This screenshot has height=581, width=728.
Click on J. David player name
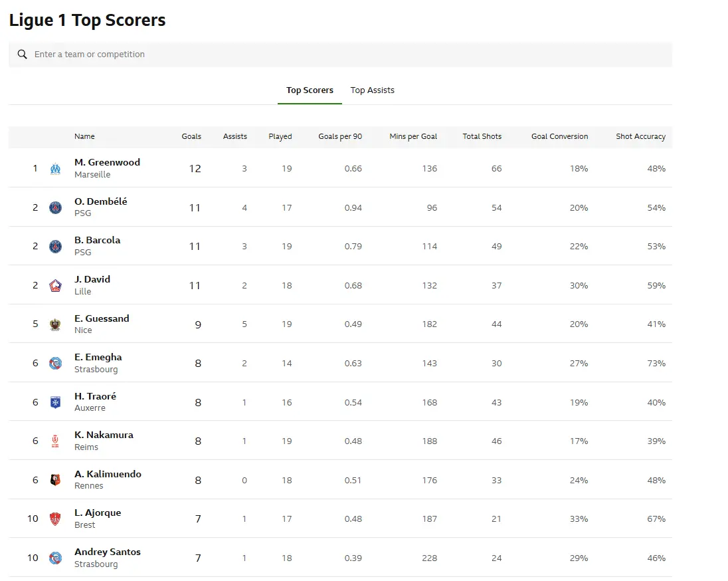[x=92, y=279]
